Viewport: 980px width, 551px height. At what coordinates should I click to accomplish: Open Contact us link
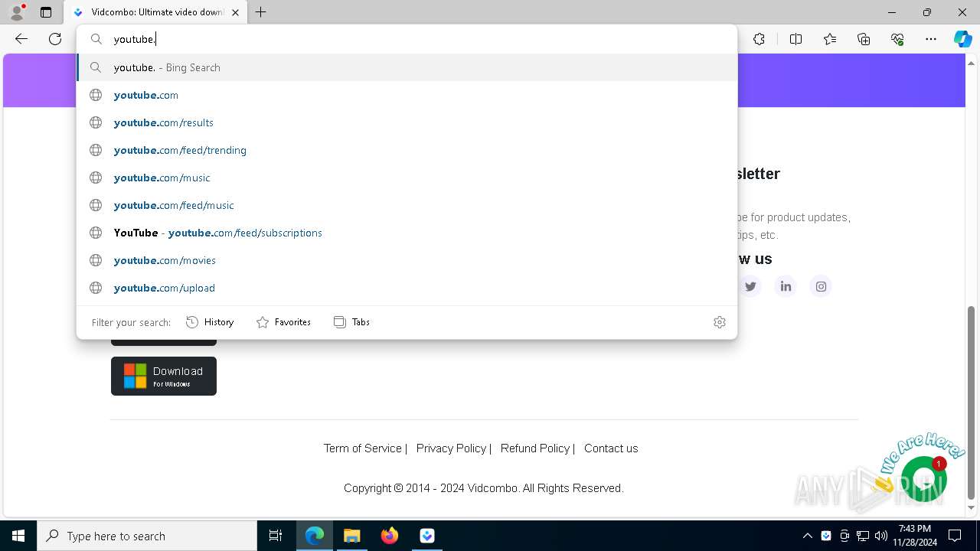click(x=611, y=448)
